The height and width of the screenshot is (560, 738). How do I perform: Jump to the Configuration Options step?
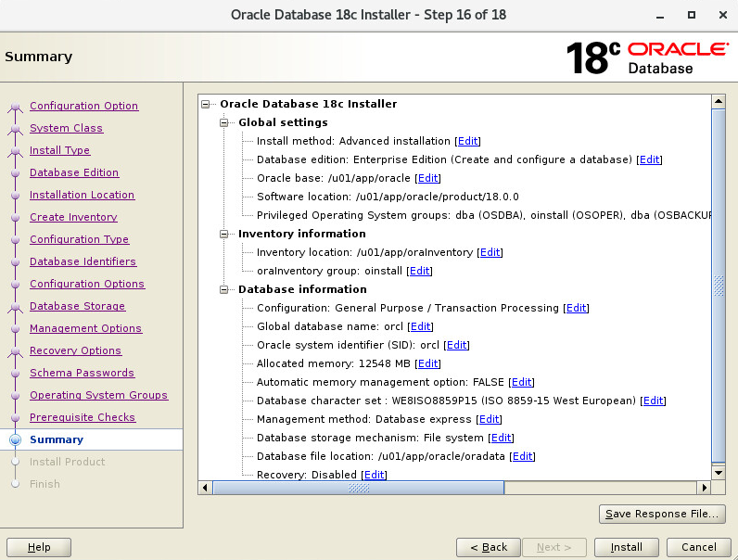click(87, 284)
